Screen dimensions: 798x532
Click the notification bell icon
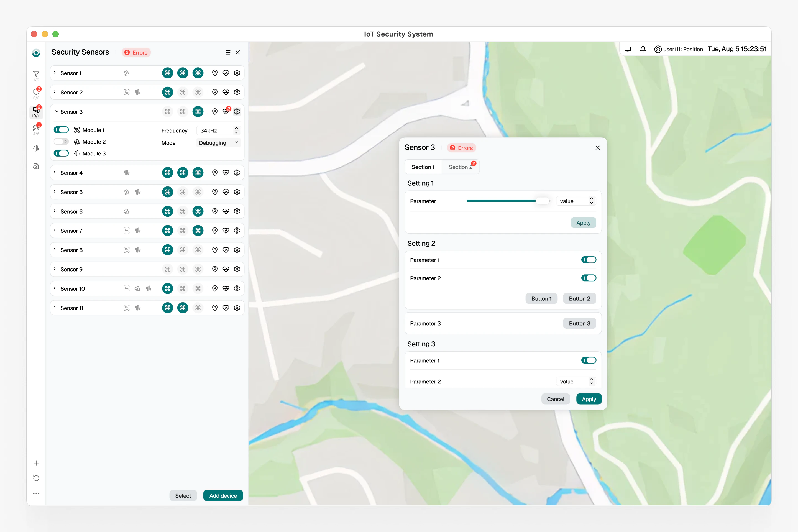[643, 49]
